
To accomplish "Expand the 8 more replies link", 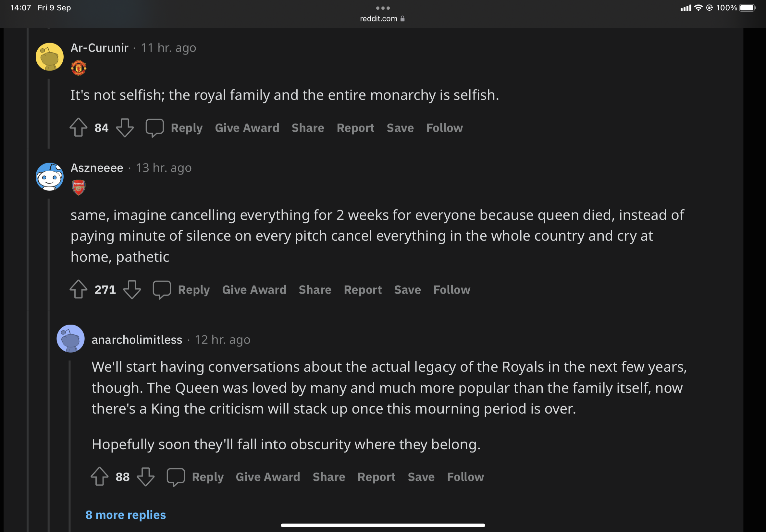I will 125,515.
